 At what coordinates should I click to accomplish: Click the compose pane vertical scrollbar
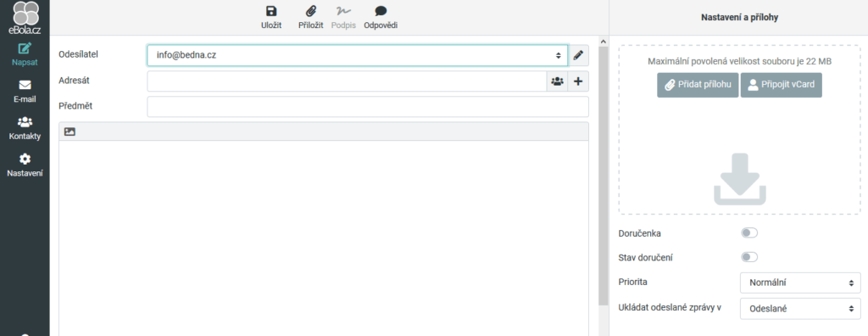coord(604,176)
